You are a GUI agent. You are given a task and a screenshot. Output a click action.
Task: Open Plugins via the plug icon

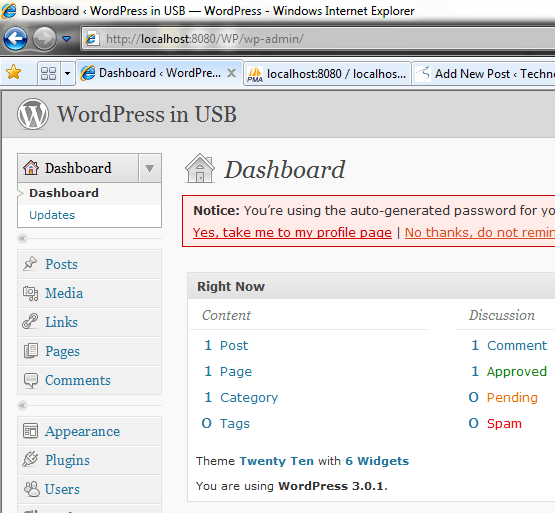(30, 460)
